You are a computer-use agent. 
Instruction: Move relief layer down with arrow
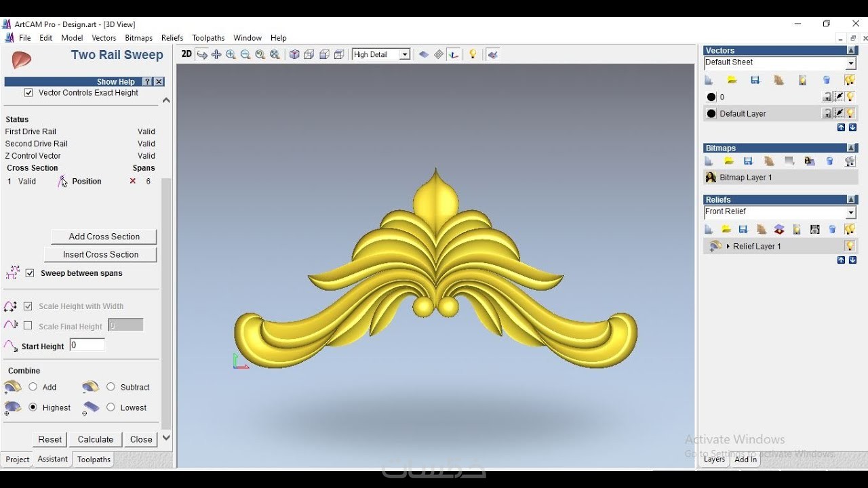(x=852, y=260)
